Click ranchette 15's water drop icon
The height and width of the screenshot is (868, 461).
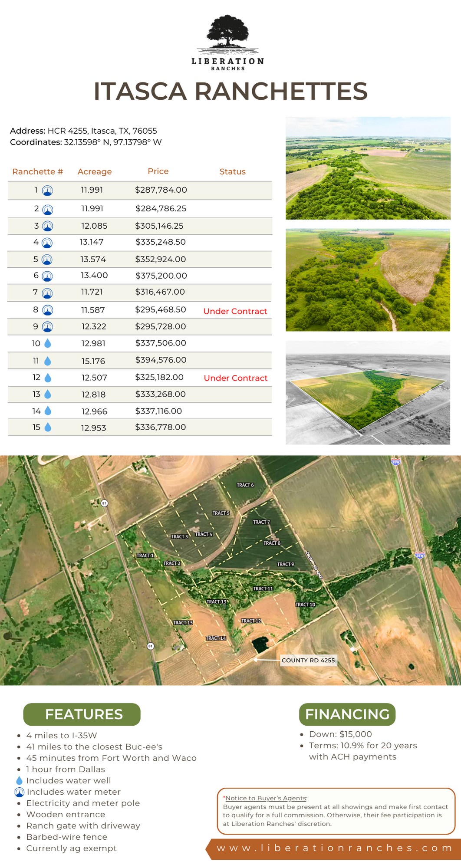click(x=48, y=427)
